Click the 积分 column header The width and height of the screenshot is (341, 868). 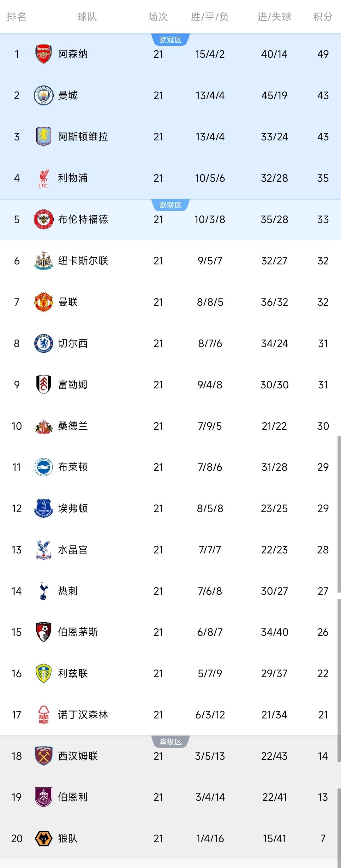(x=322, y=16)
